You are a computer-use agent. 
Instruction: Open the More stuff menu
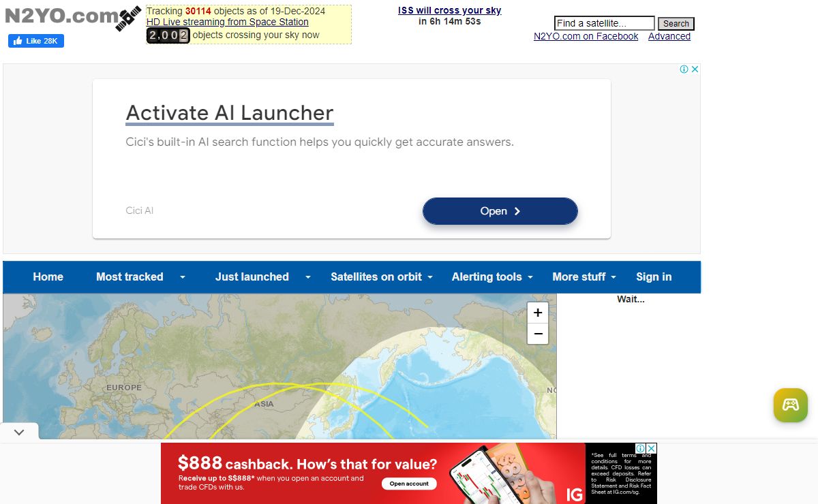[x=579, y=277]
